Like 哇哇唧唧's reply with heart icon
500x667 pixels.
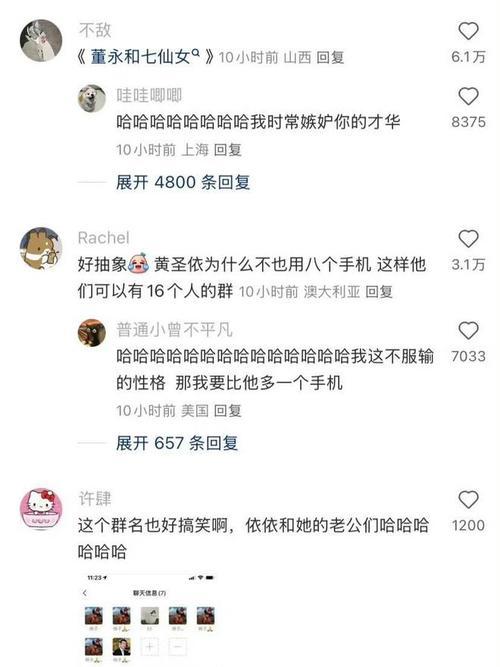[x=468, y=96]
